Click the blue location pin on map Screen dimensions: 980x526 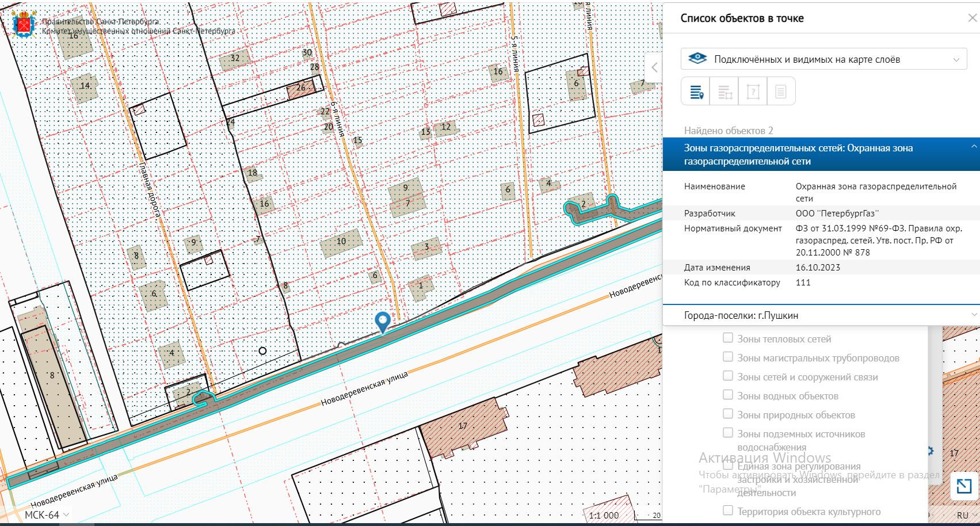[x=382, y=321]
